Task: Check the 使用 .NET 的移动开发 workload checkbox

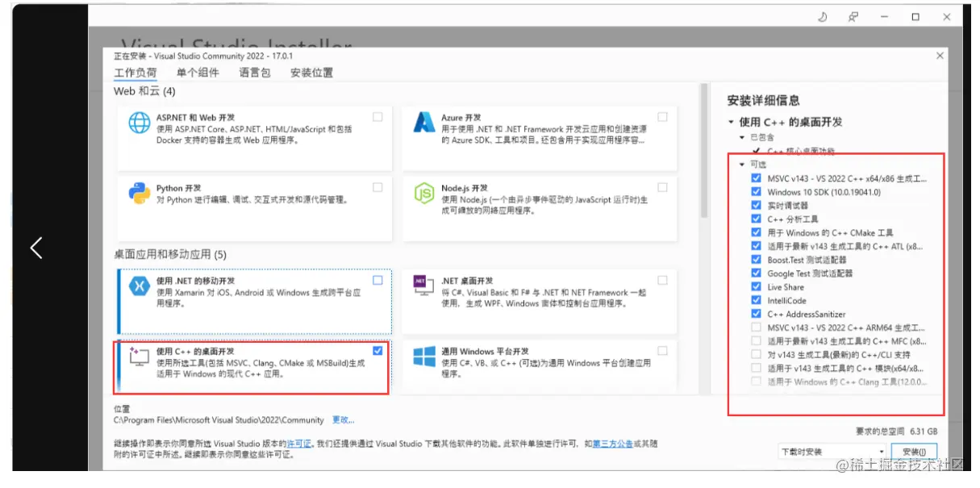Action: pos(377,281)
